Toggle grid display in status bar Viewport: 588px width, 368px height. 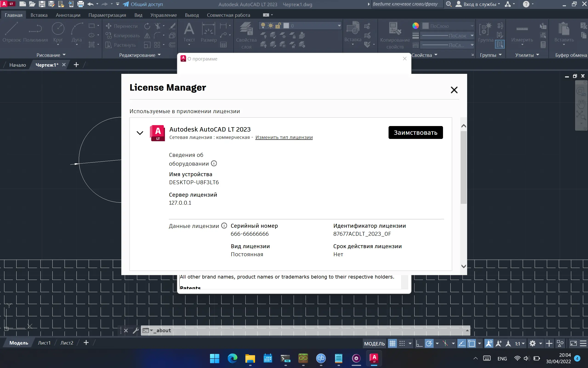coord(392,343)
